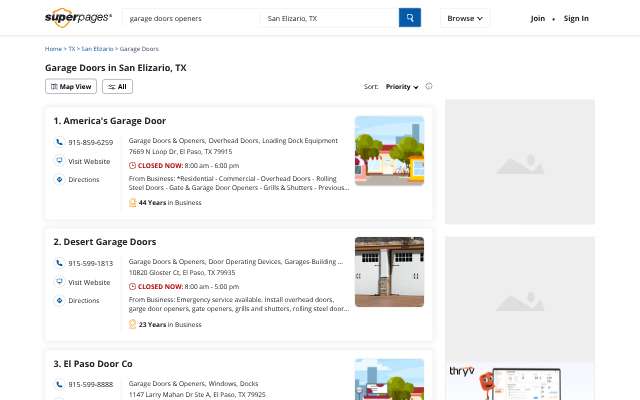The image size is (640, 400).
Task: Open the Map View button
Action: pyautogui.click(x=71, y=87)
